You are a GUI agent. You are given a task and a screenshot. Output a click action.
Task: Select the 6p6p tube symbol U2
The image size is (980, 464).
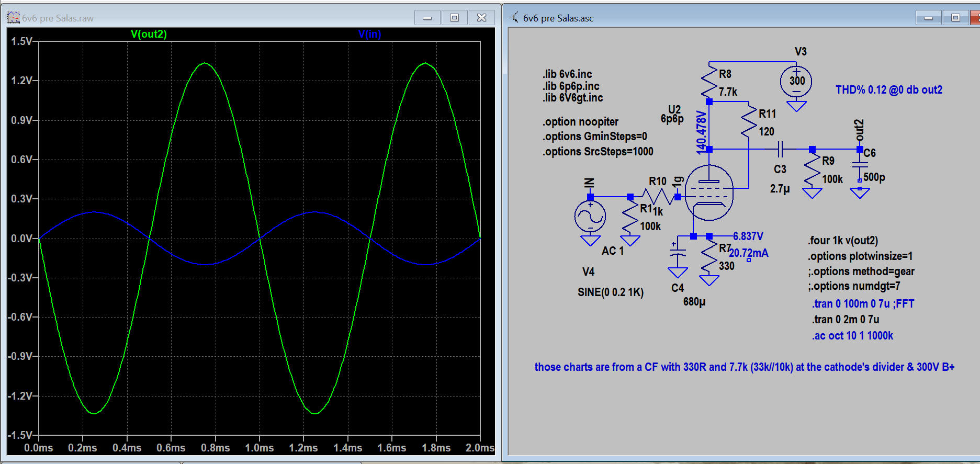[x=709, y=193]
